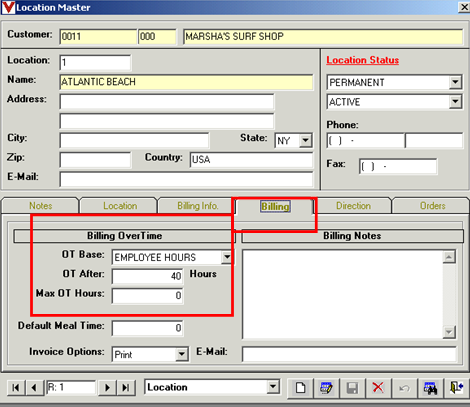Click the Default Meal Time field
The width and height of the screenshot is (470, 407).
(x=147, y=328)
